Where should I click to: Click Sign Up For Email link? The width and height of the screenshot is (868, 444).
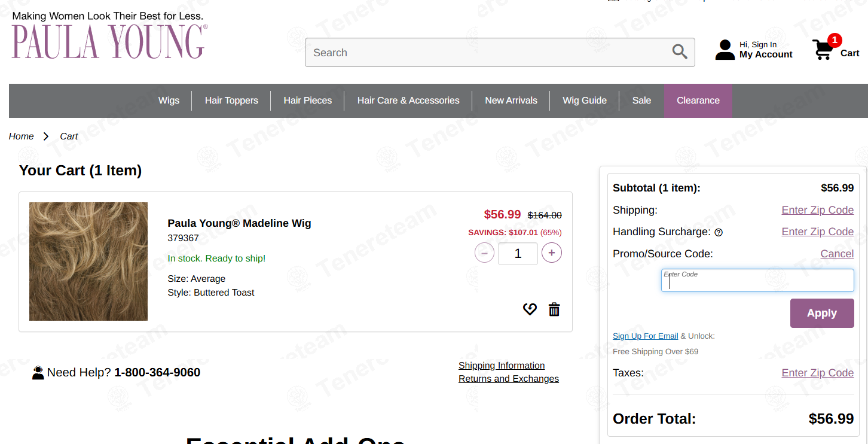[x=645, y=336]
